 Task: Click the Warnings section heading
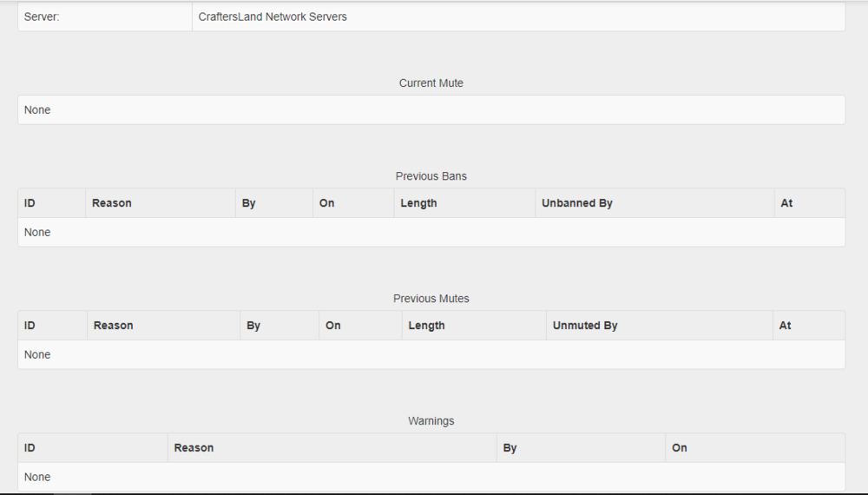[x=431, y=421]
